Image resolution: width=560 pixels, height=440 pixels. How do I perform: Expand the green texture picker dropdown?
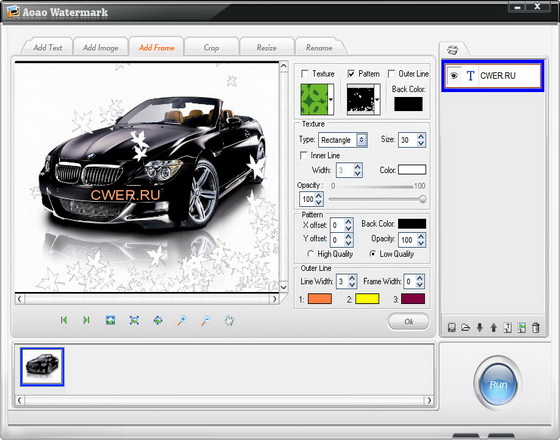331,100
